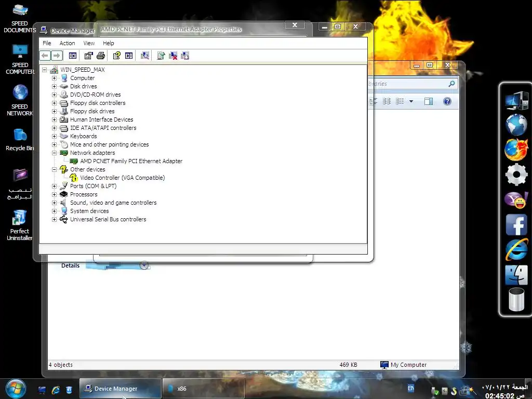Click Internet Explorer quick launch icon
The image size is (532, 399).
(x=56, y=390)
